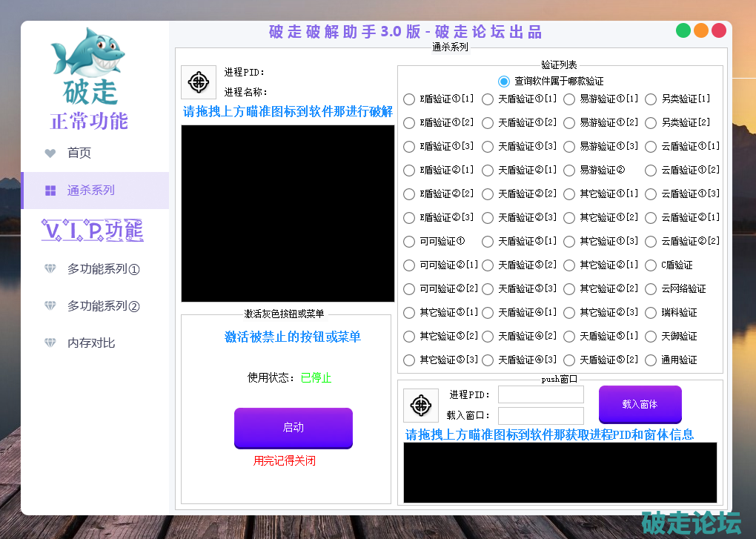Select the 通用验证 radio button
756x539 pixels.
pos(650,360)
